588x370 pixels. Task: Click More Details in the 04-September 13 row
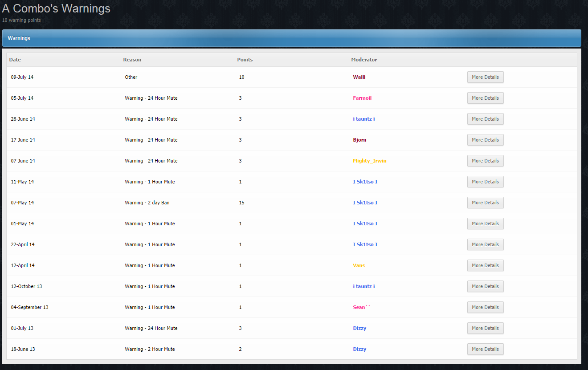coord(485,307)
